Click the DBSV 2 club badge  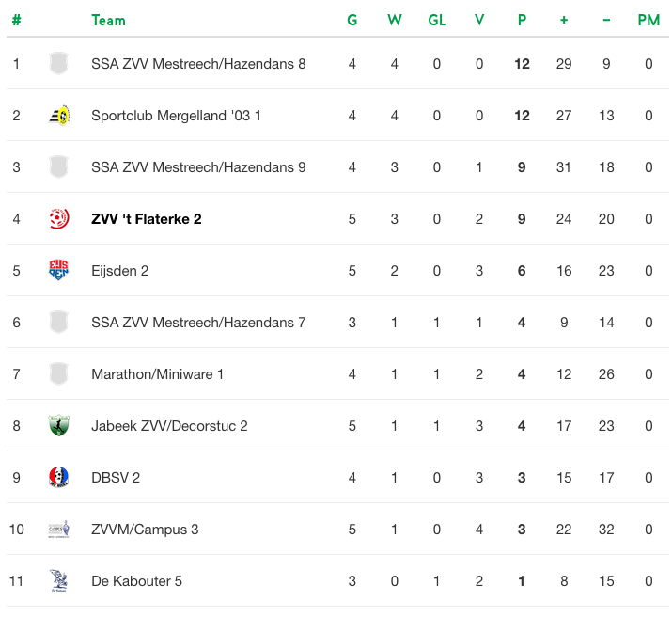click(x=58, y=478)
